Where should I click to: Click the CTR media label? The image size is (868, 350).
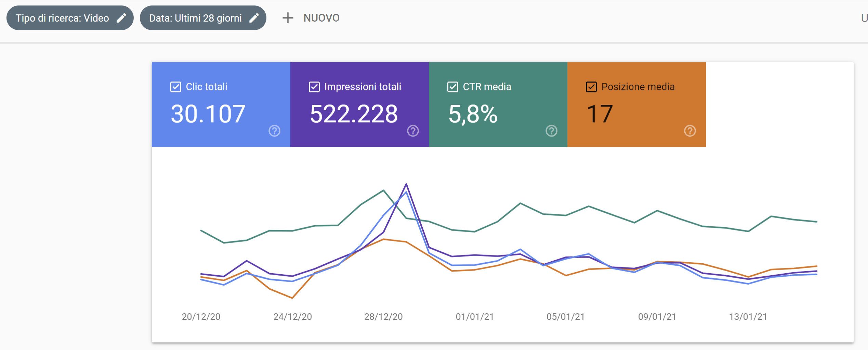pos(487,87)
